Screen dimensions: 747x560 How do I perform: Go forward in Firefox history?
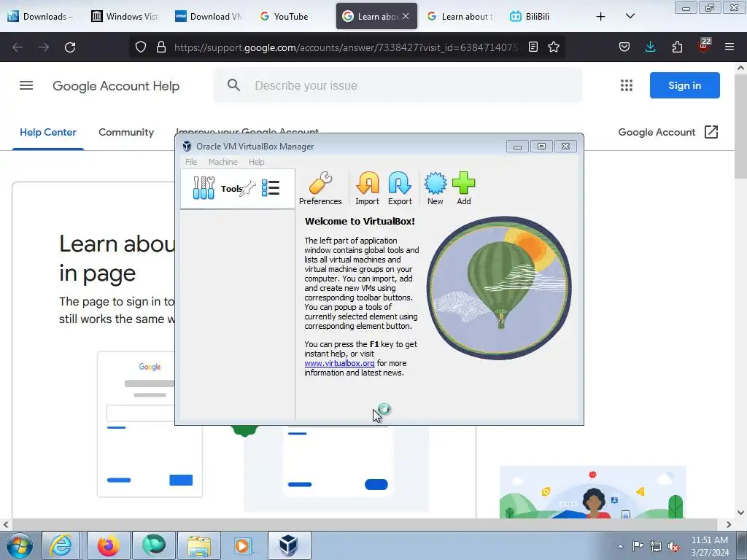click(44, 47)
